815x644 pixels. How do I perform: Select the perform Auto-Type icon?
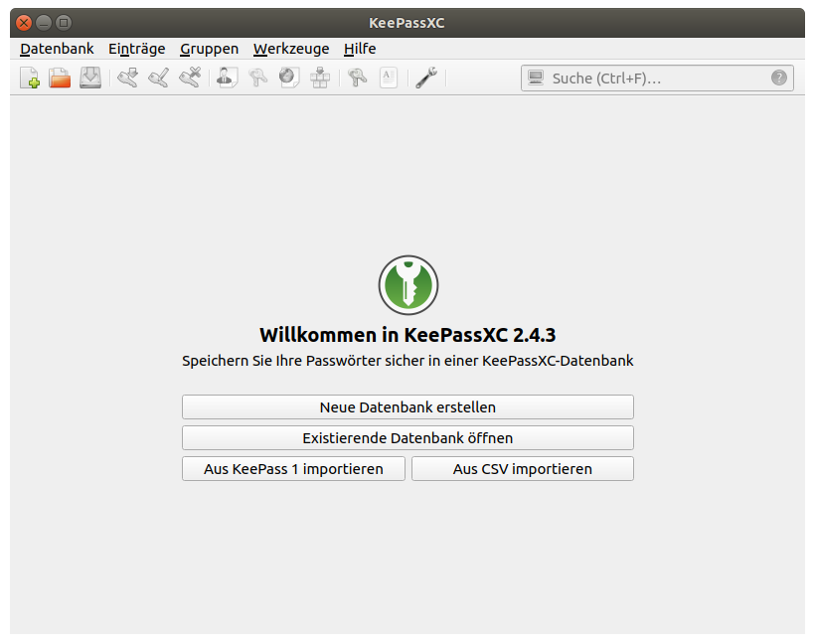[320, 78]
